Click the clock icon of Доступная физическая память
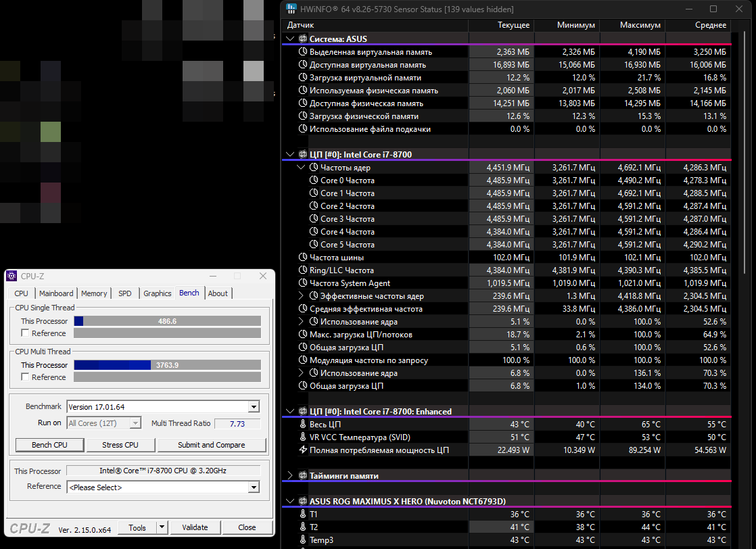The image size is (756, 549). 303,103
